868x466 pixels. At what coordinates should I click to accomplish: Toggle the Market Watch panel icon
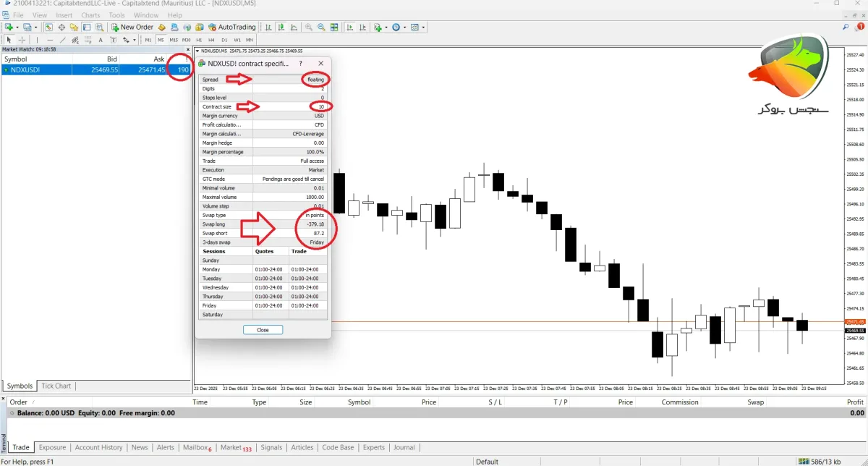coord(48,27)
